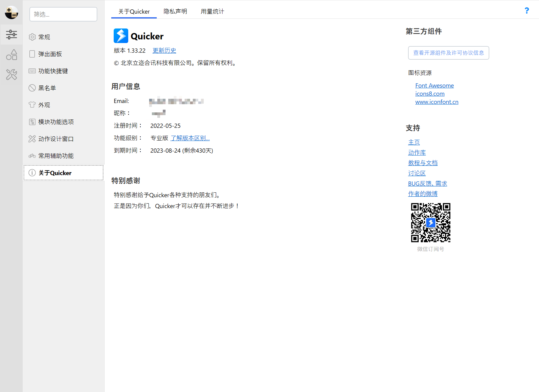Click the gear icon next to 常规

[32, 37]
